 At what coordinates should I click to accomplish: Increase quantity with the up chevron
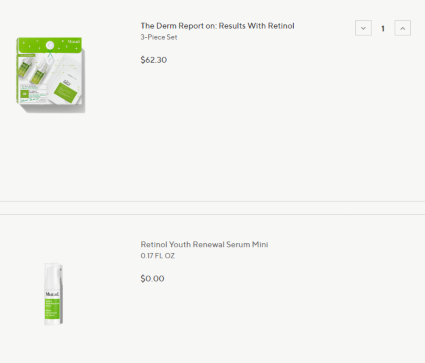click(402, 28)
